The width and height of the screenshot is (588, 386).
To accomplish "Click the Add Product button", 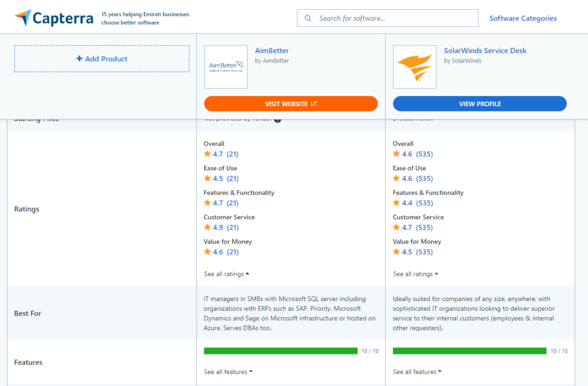I will (x=102, y=59).
